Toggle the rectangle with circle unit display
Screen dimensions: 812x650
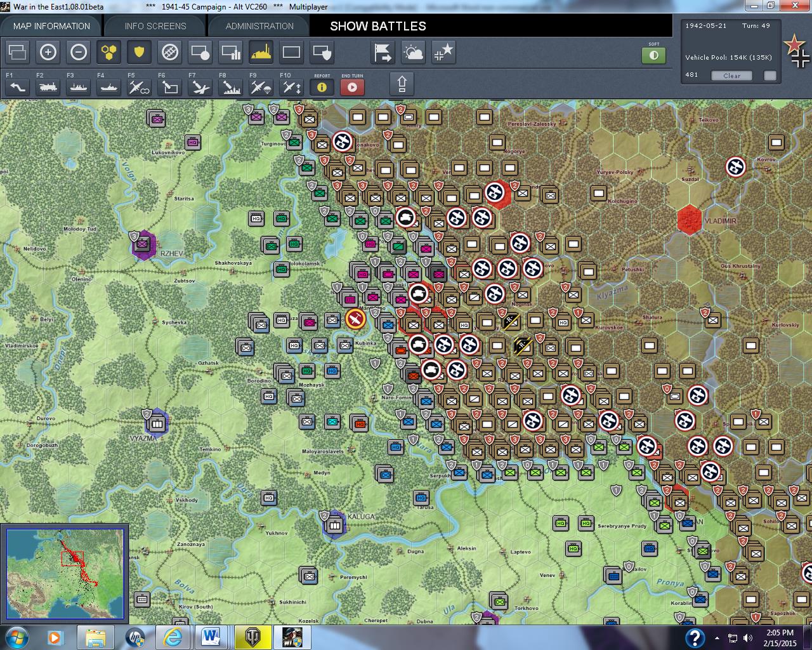click(x=200, y=52)
